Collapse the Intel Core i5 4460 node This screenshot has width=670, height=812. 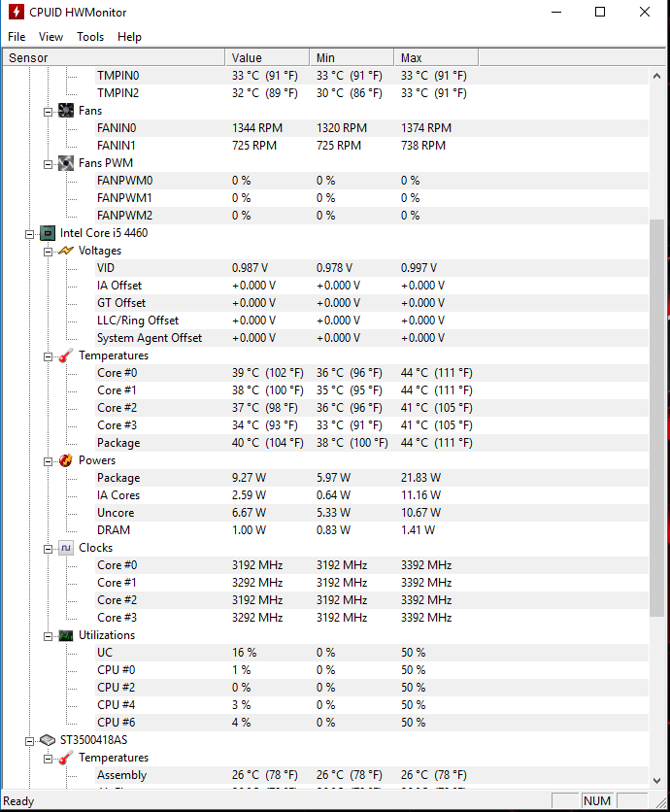29,235
